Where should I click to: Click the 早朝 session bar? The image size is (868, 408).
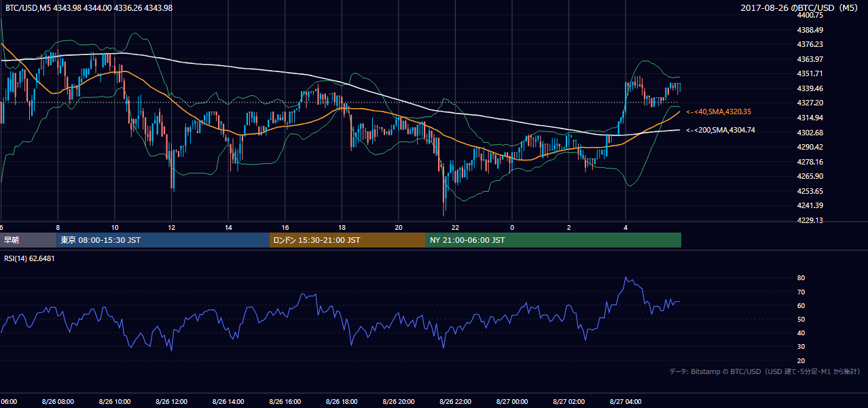click(x=28, y=240)
